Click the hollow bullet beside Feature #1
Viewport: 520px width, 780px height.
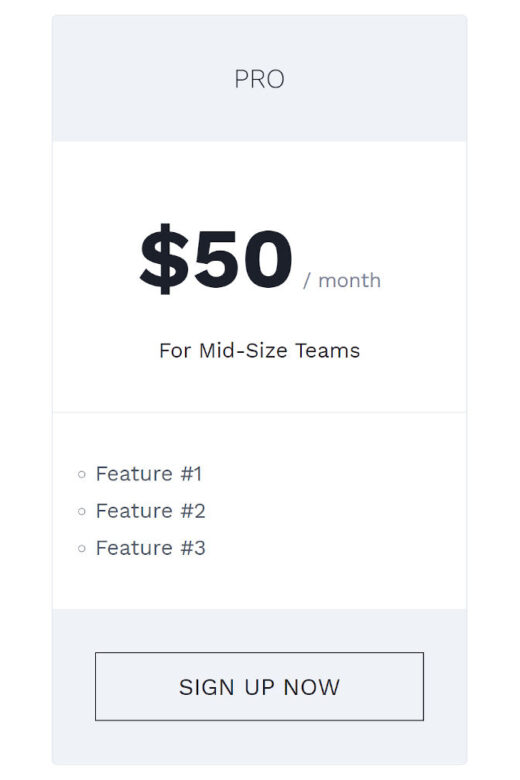point(82,475)
